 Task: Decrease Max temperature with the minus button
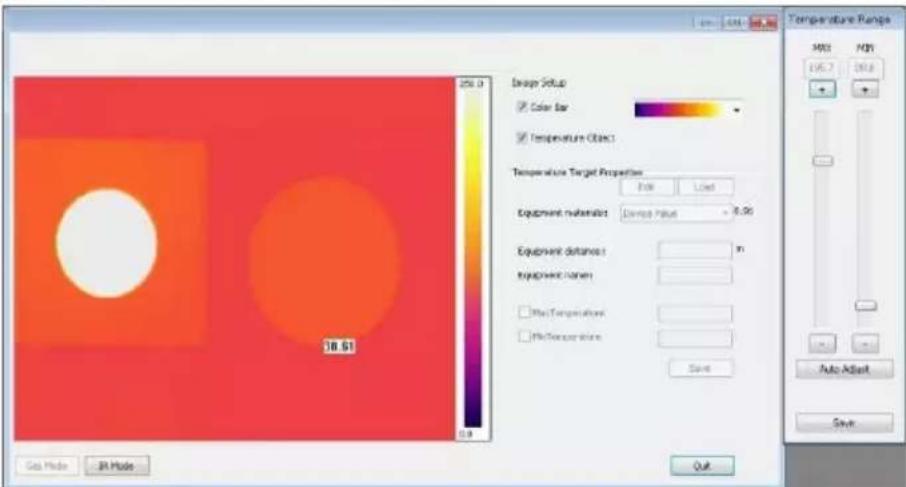click(x=822, y=344)
